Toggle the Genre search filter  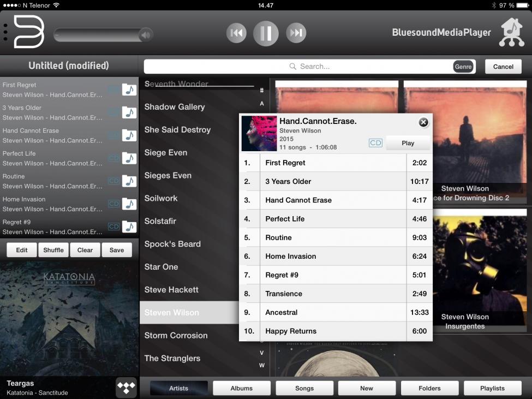[463, 67]
